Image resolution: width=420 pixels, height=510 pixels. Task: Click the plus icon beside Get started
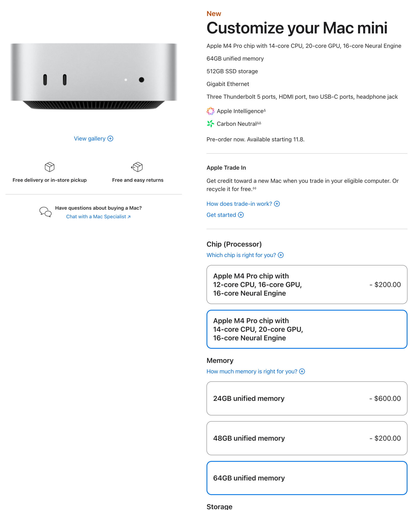pos(241,215)
